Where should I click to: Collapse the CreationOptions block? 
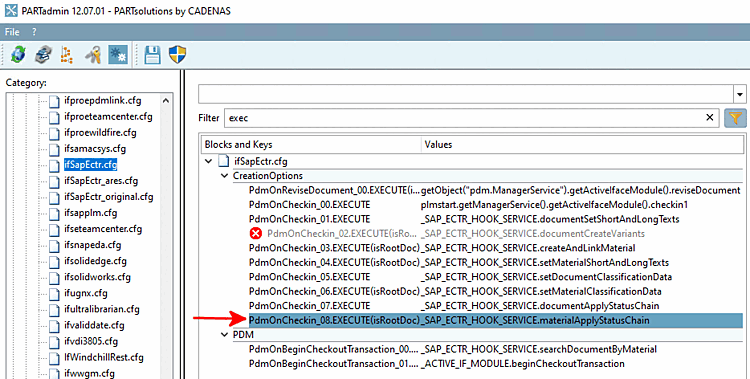(x=224, y=176)
